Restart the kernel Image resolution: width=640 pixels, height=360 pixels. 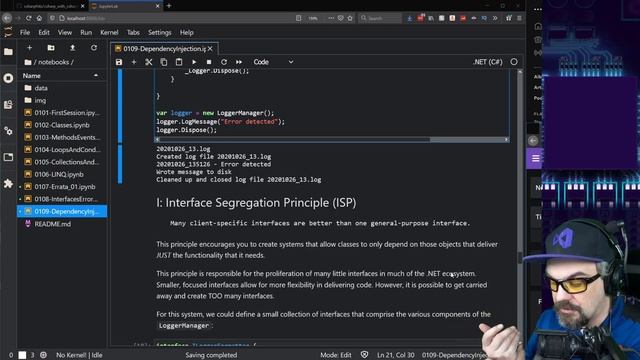click(224, 62)
